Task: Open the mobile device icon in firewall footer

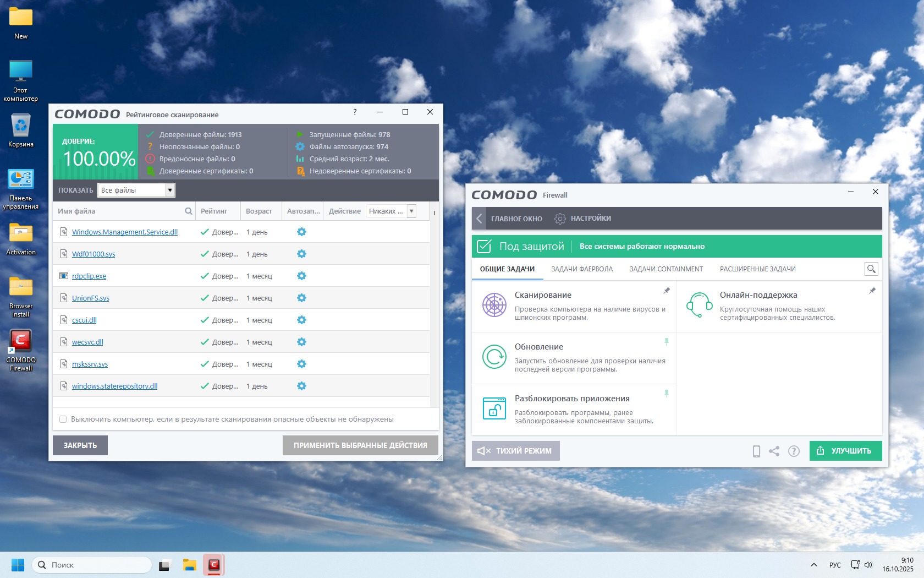Action: pos(756,451)
